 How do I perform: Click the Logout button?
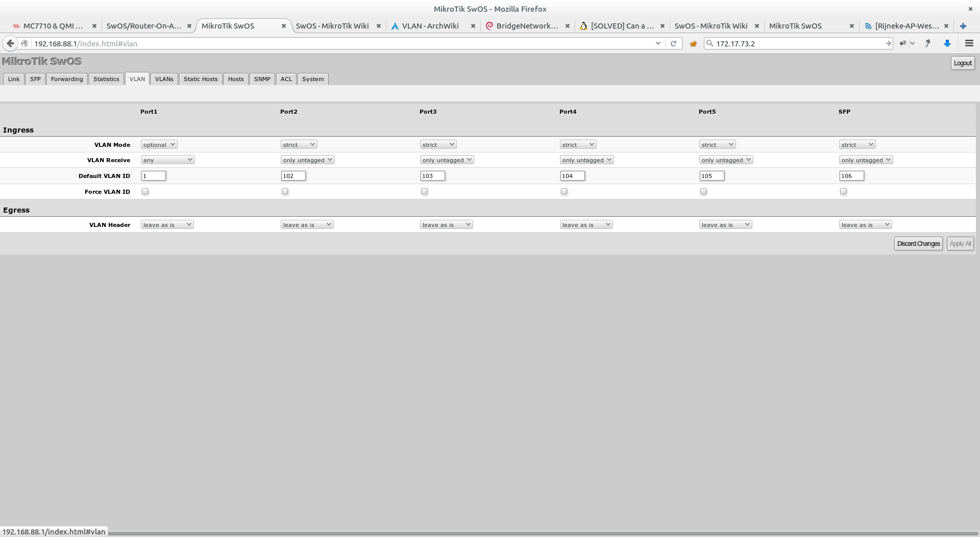pos(962,63)
